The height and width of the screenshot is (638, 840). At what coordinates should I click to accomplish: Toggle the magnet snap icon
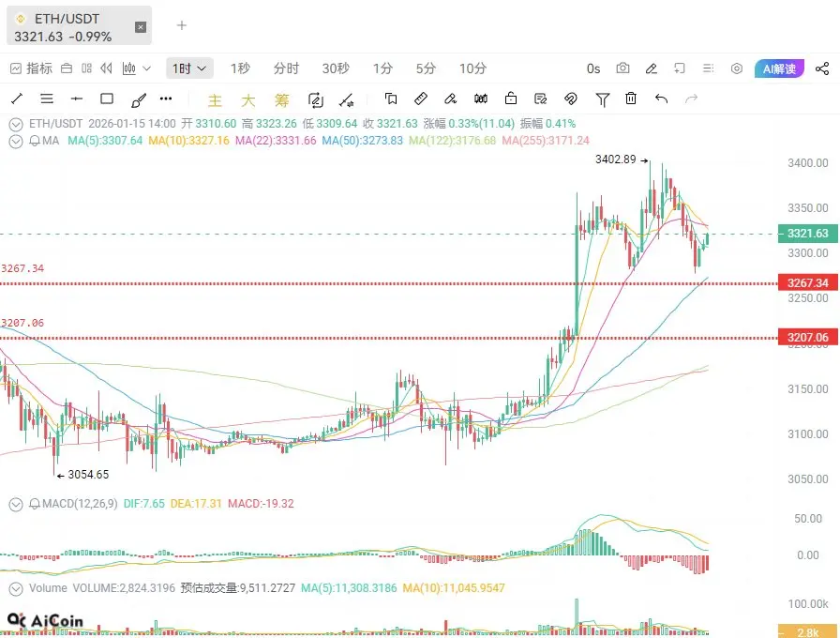tap(571, 99)
